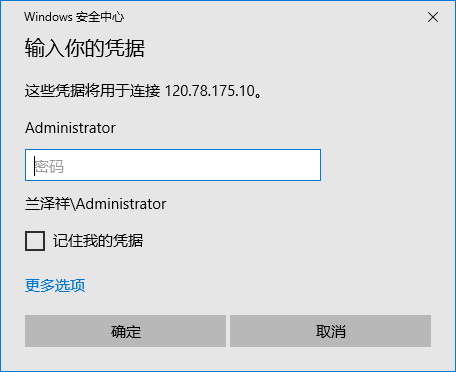Click the 记住我的凭据 label text
The image size is (456, 372).
coord(98,241)
